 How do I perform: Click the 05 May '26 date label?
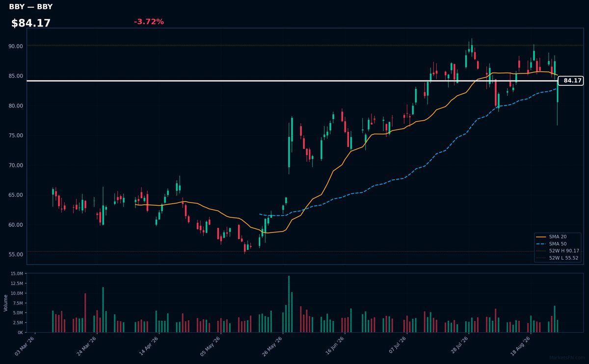point(212,345)
